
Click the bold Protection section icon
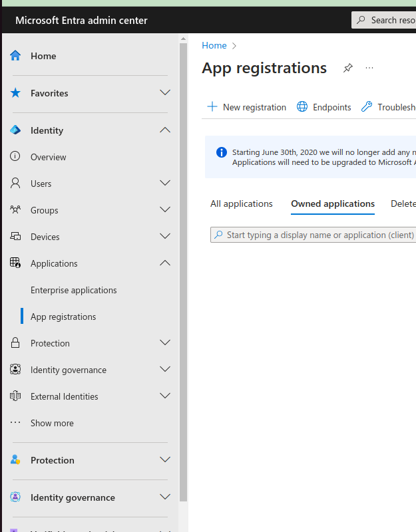tap(15, 460)
